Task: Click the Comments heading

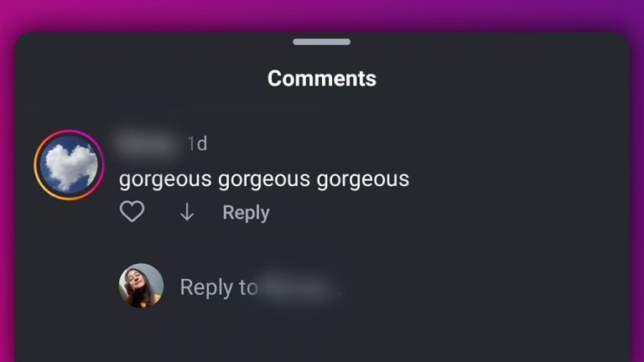Action: (322, 79)
